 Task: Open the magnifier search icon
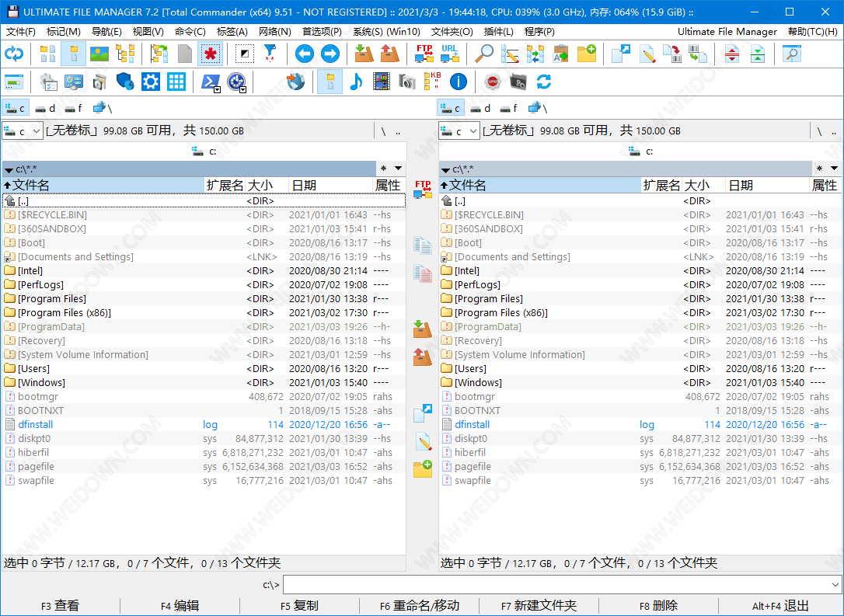click(x=484, y=54)
